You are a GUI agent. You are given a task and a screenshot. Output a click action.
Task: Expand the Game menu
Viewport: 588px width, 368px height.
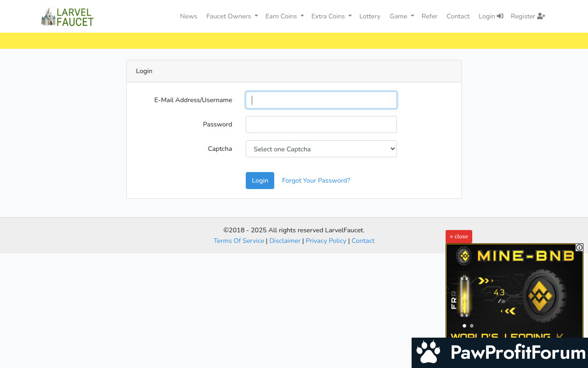(401, 16)
